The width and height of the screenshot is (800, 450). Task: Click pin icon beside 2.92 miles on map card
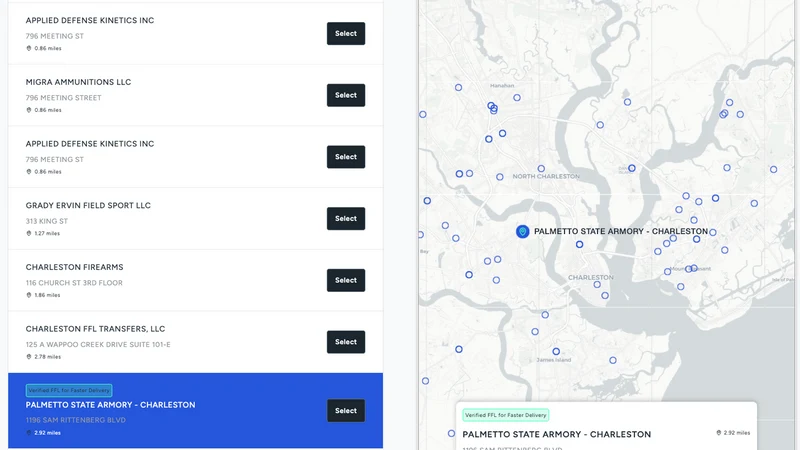tap(718, 433)
